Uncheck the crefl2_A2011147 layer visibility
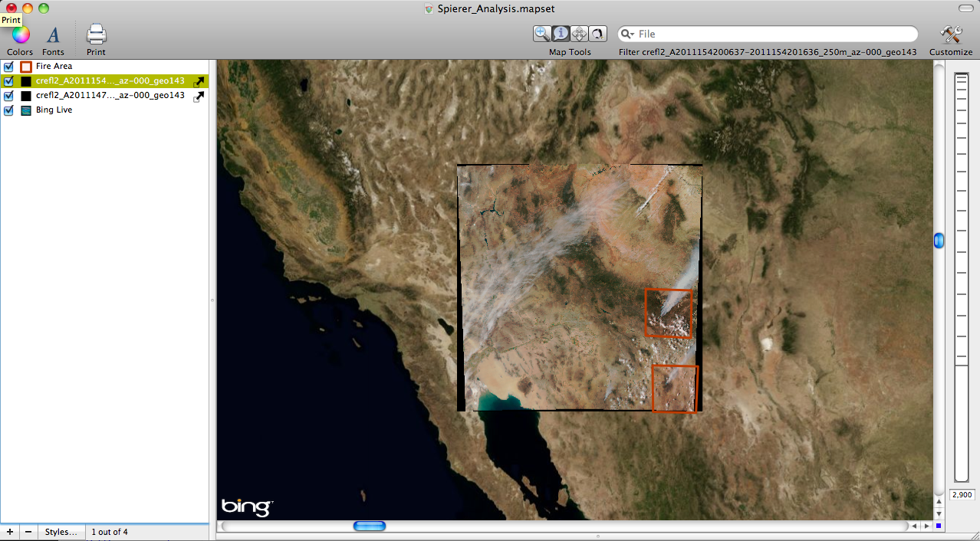 [x=8, y=95]
